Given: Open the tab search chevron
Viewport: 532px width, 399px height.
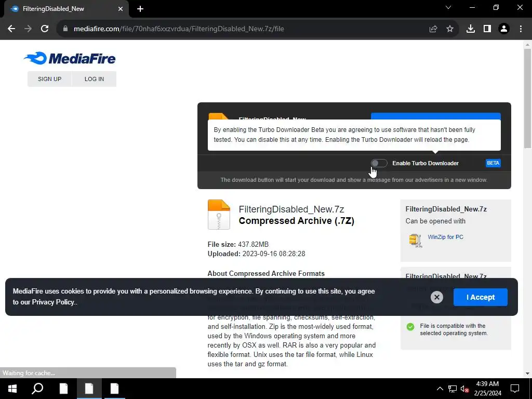Looking at the screenshot, I should (x=448, y=7).
